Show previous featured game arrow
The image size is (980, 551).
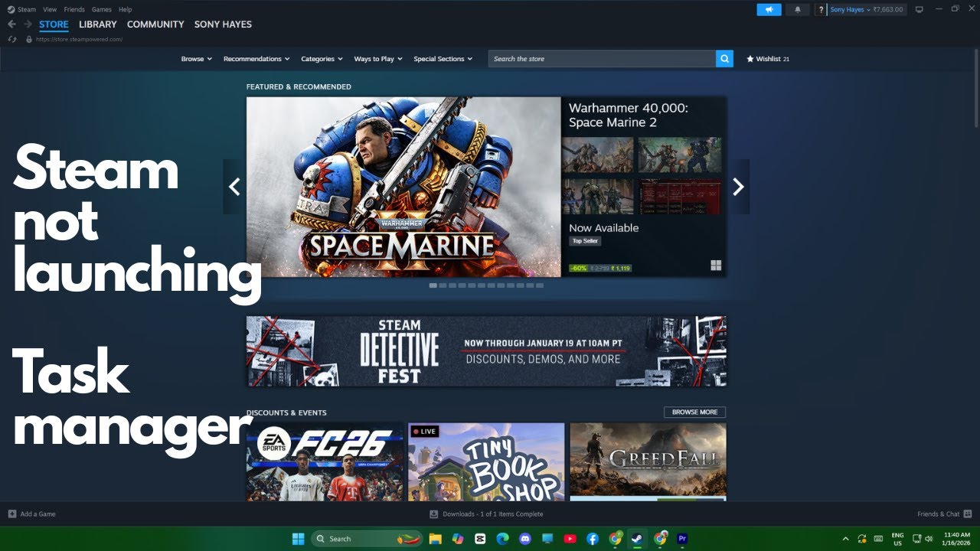(234, 187)
